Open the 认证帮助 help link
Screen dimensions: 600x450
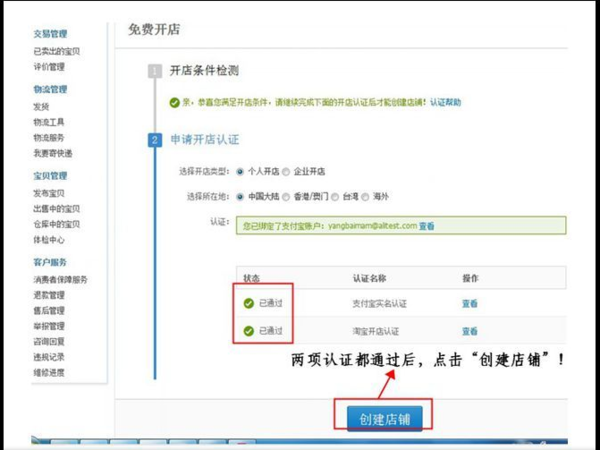[445, 102]
